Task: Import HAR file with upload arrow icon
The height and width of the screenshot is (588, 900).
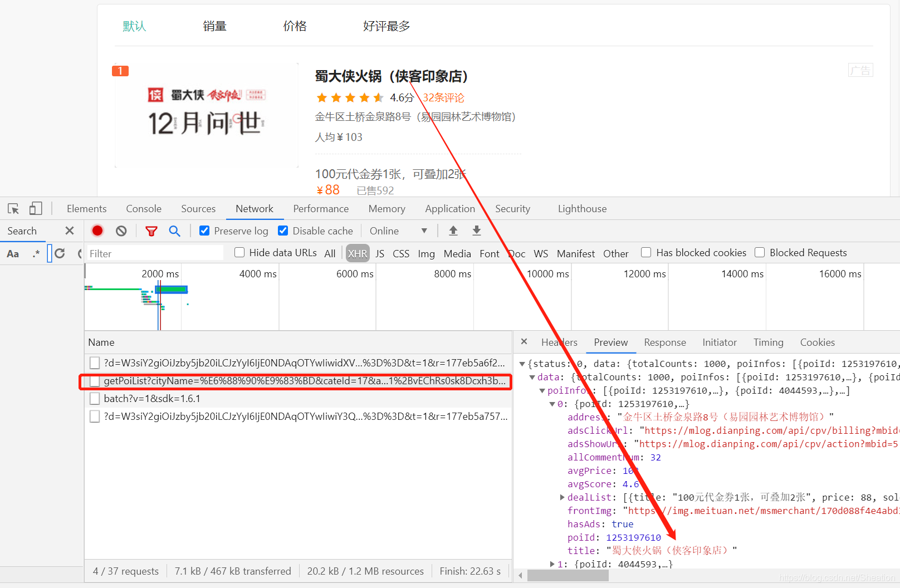Action: [x=453, y=231]
